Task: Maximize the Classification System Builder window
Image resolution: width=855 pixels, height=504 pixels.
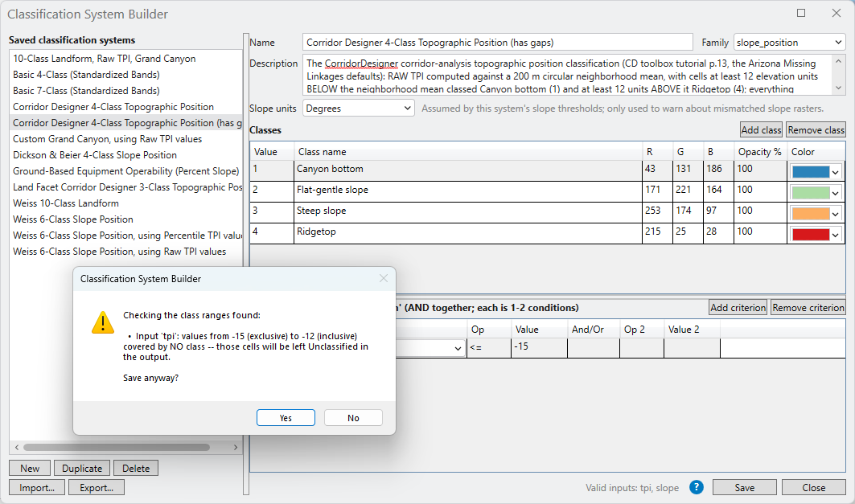Action: [x=801, y=13]
